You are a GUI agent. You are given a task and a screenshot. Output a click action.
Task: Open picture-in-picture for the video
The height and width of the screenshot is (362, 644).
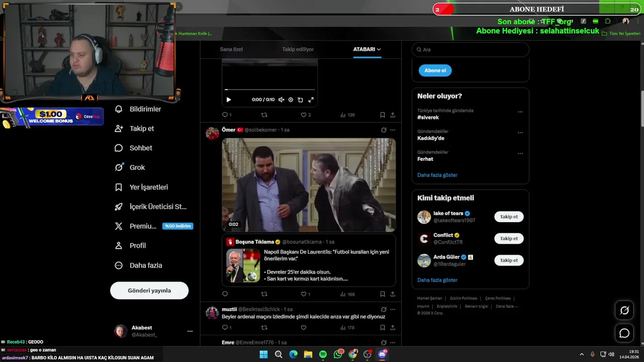pyautogui.click(x=300, y=100)
